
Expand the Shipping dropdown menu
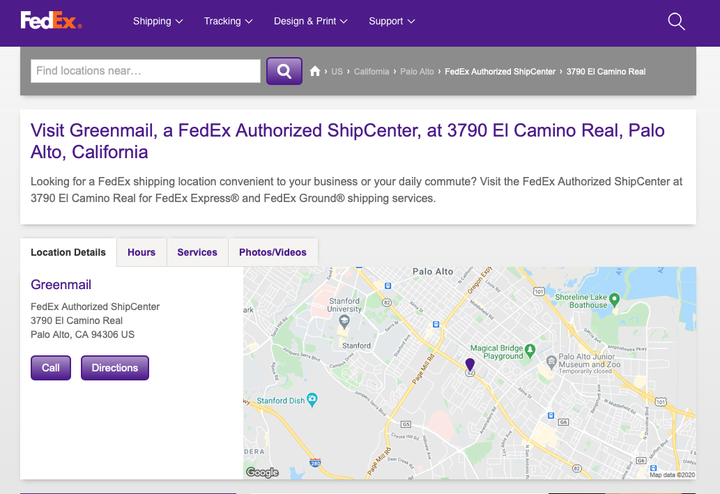coord(158,21)
